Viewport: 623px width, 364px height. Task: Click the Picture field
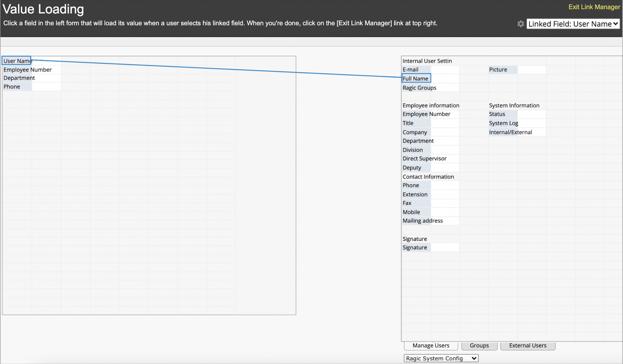[498, 70]
